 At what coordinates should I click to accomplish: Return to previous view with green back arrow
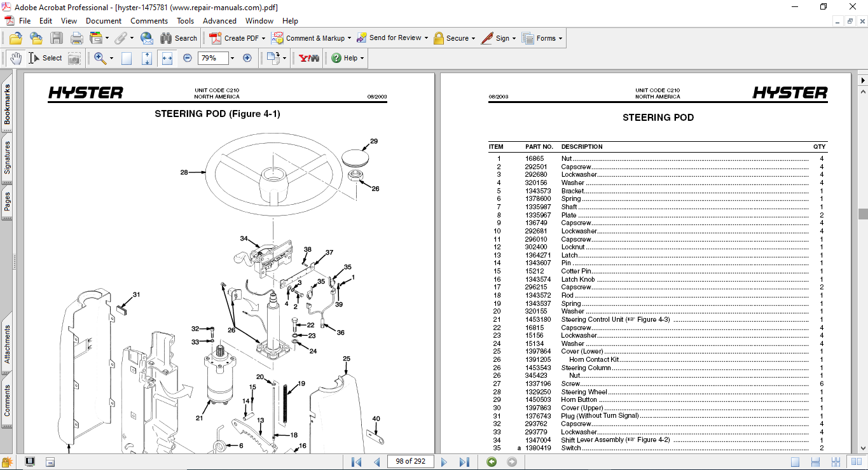pos(490,462)
